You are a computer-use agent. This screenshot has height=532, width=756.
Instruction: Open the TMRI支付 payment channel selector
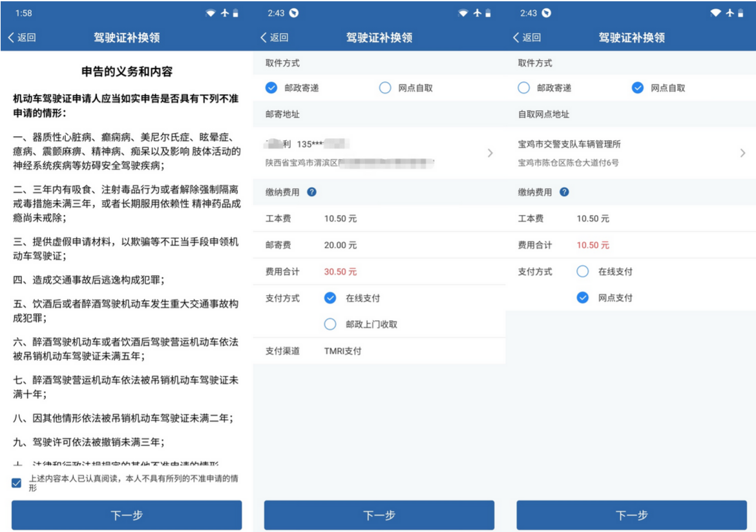(x=343, y=351)
